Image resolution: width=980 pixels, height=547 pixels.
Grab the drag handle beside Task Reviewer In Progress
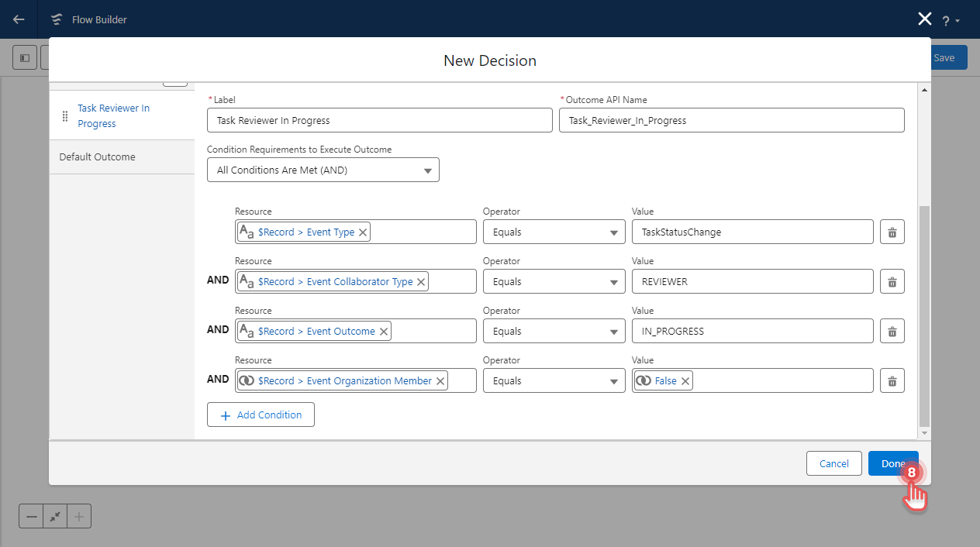click(65, 115)
